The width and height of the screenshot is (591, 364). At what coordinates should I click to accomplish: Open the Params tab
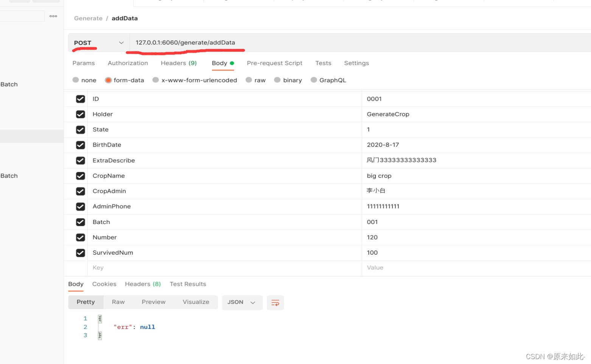(x=84, y=63)
